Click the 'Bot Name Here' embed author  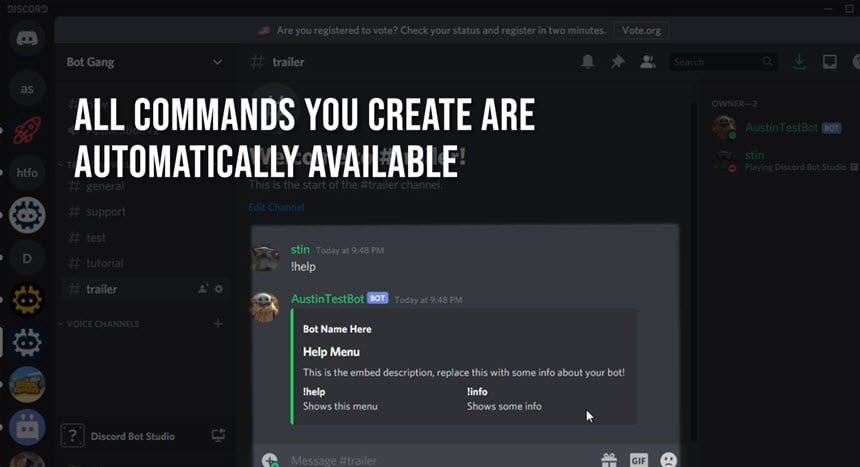point(337,329)
